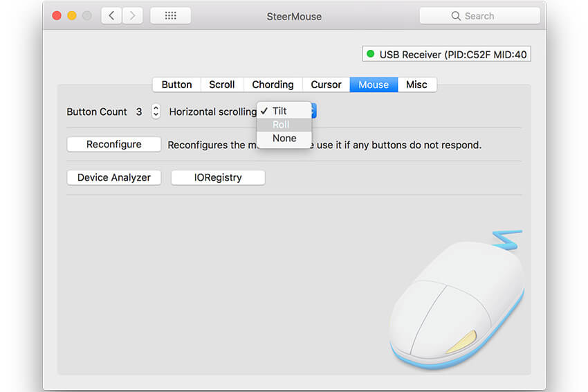Click the green device status indicator
This screenshot has width=588, height=392.
click(371, 54)
